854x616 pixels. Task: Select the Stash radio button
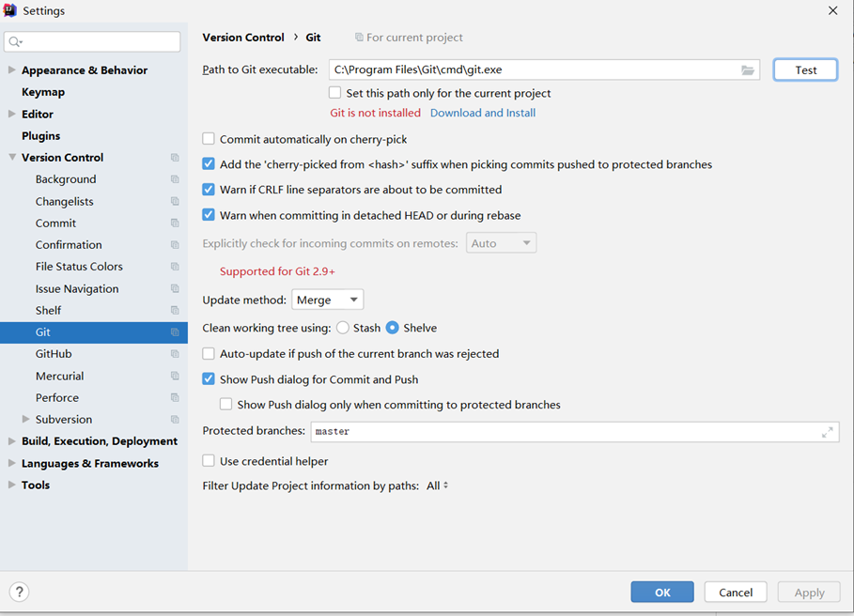click(343, 328)
